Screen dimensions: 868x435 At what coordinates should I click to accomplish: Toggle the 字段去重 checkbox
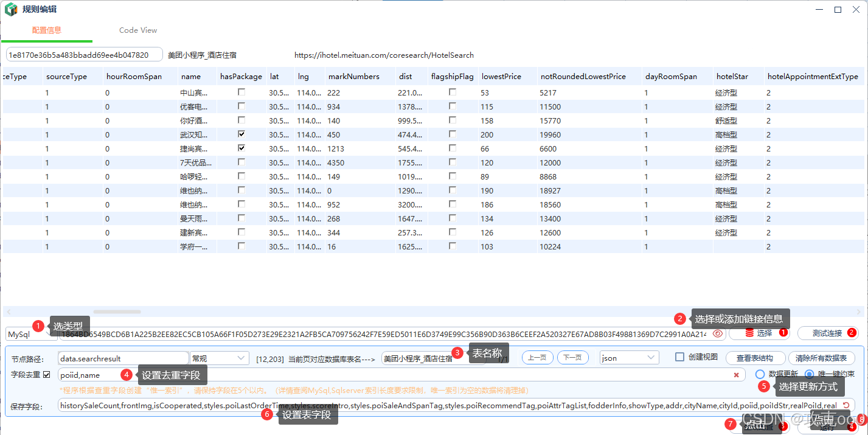(47, 374)
